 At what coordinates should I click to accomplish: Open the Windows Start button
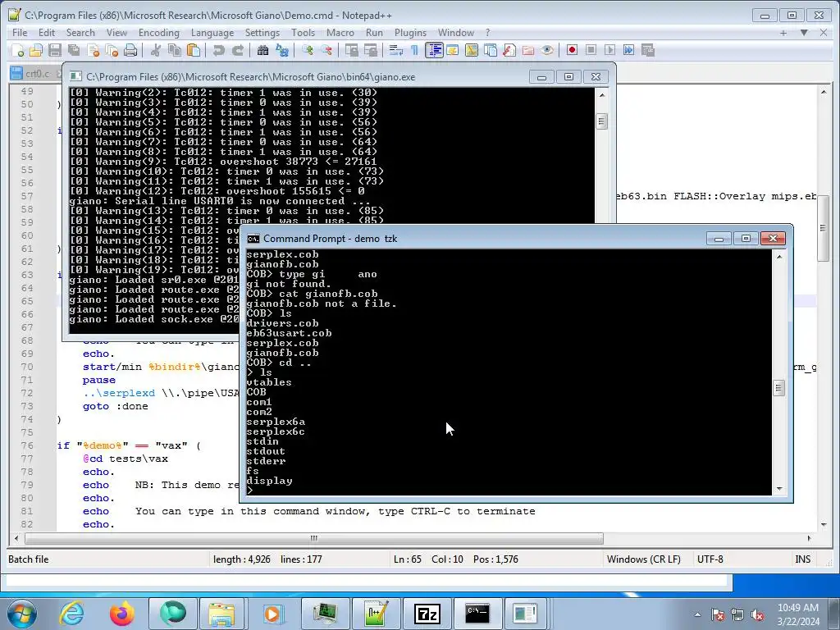click(x=22, y=614)
